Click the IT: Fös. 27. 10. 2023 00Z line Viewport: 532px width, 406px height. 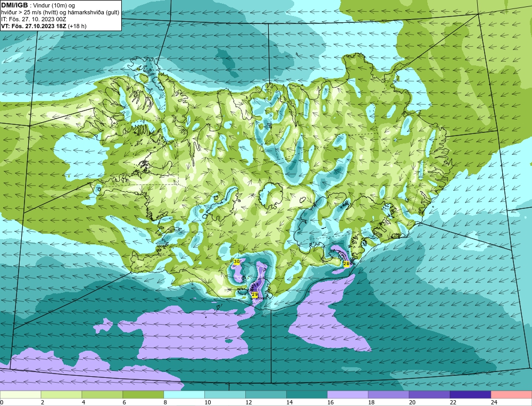(33, 19)
